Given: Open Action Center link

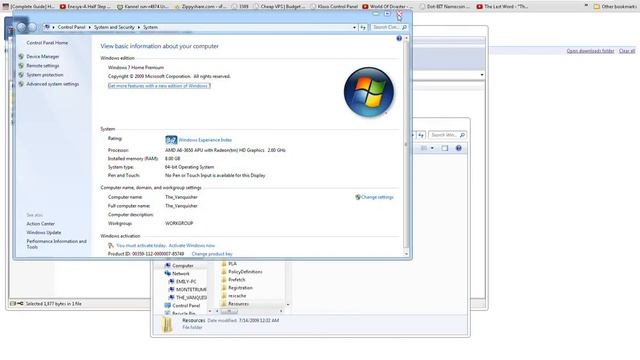Looking at the screenshot, I should pos(40,224).
